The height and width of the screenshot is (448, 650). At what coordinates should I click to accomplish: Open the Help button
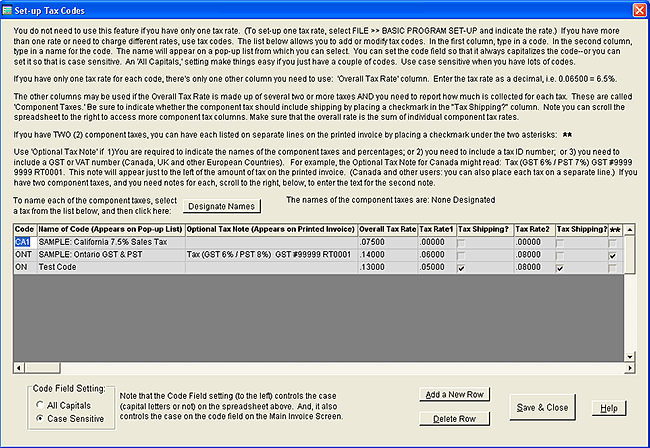click(608, 408)
